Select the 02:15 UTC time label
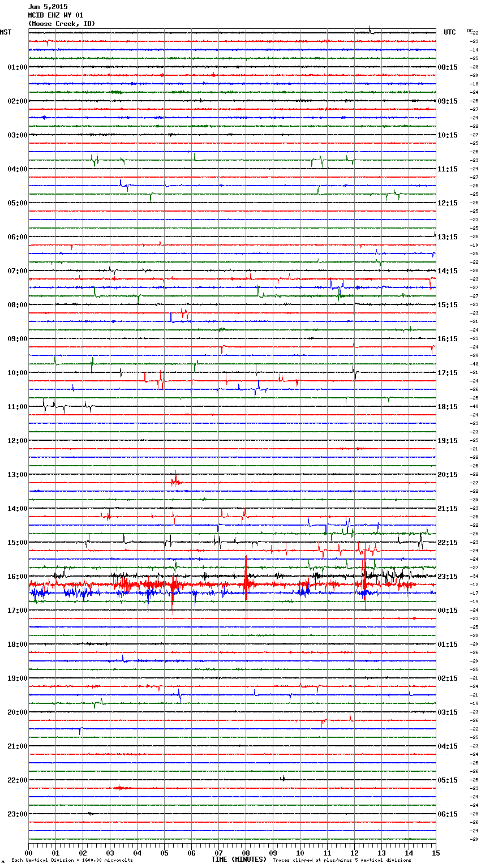Screen dimensions: 481x868 [x=448, y=678]
